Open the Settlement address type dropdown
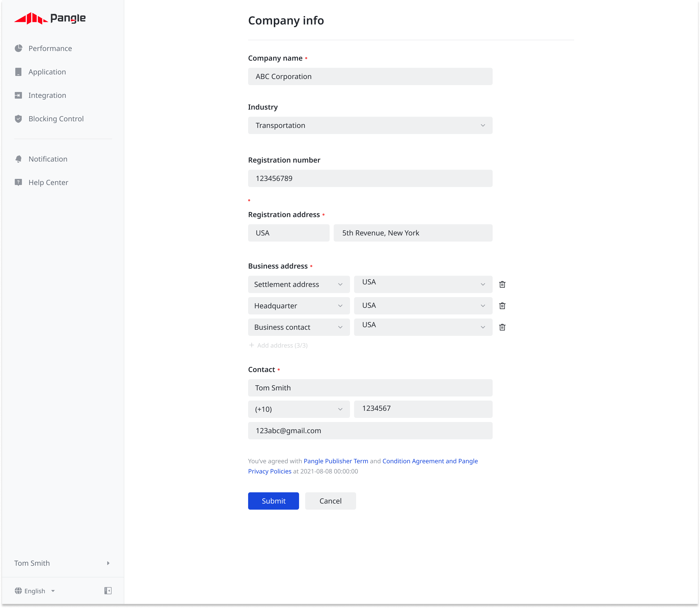 (x=299, y=284)
